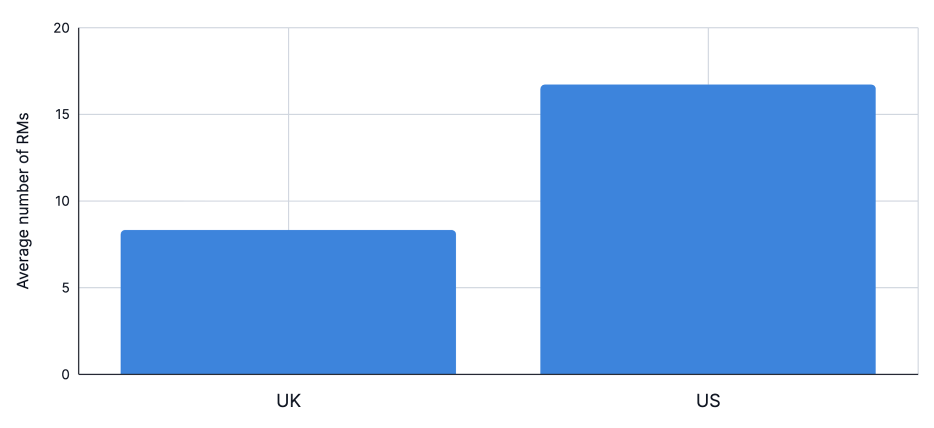934x428 pixels.
Task: Select the 'Average number of RMs' axis title
Action: coord(24,201)
